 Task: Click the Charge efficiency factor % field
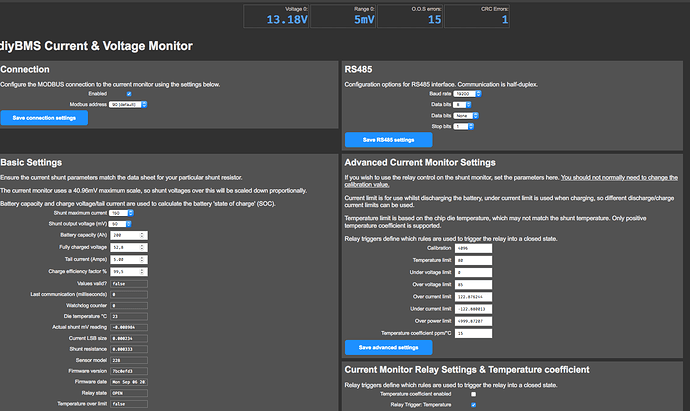coord(129,272)
